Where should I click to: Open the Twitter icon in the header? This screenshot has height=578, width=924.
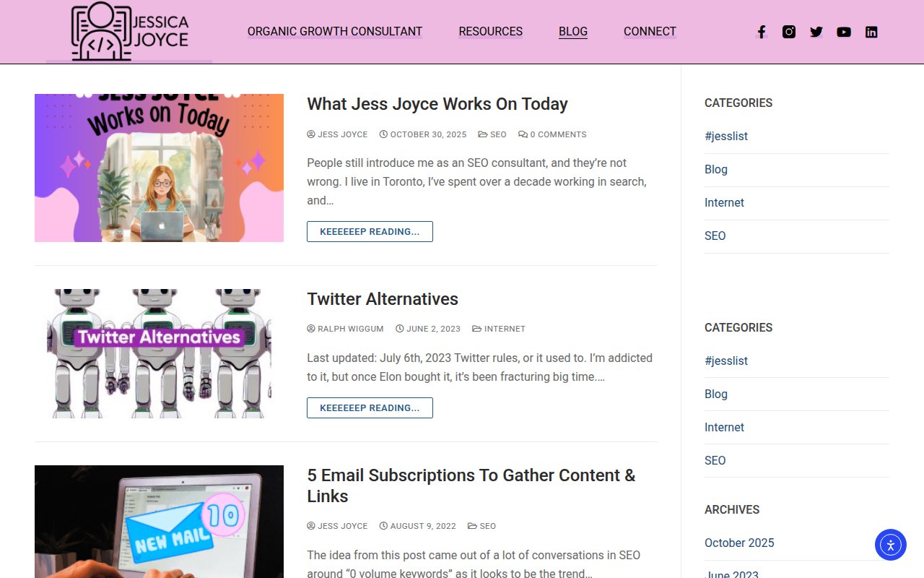[816, 31]
